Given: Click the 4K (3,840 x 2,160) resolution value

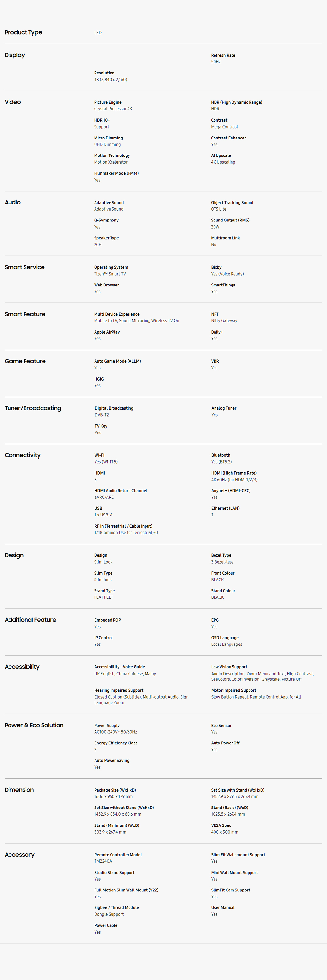Looking at the screenshot, I should pos(111,79).
